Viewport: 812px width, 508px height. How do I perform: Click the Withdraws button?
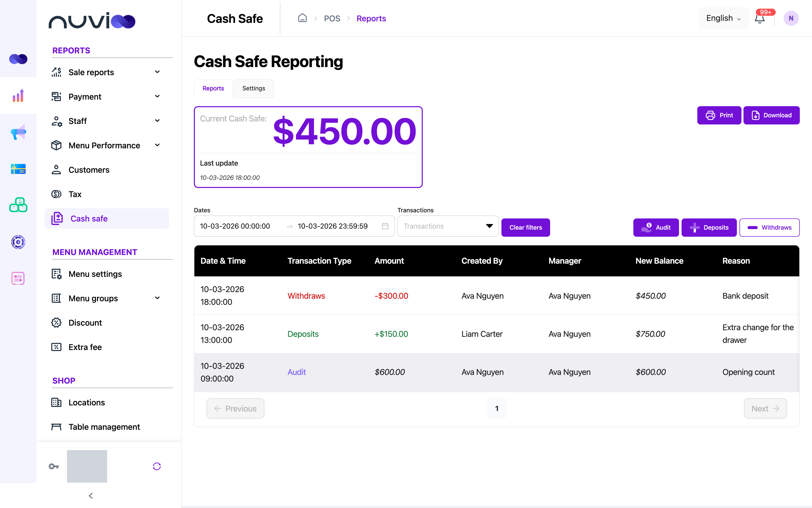pos(769,228)
